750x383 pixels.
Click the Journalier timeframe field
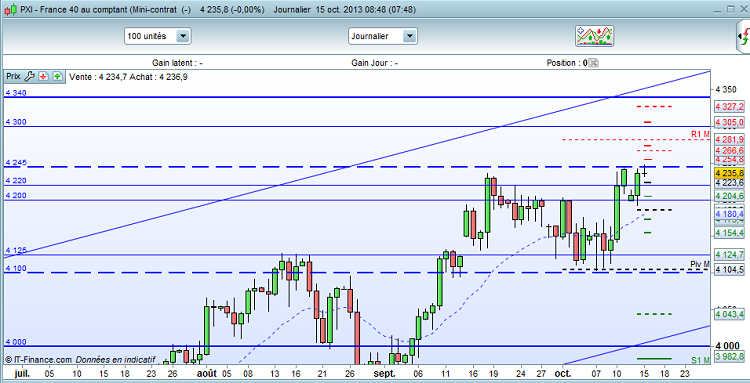click(382, 36)
